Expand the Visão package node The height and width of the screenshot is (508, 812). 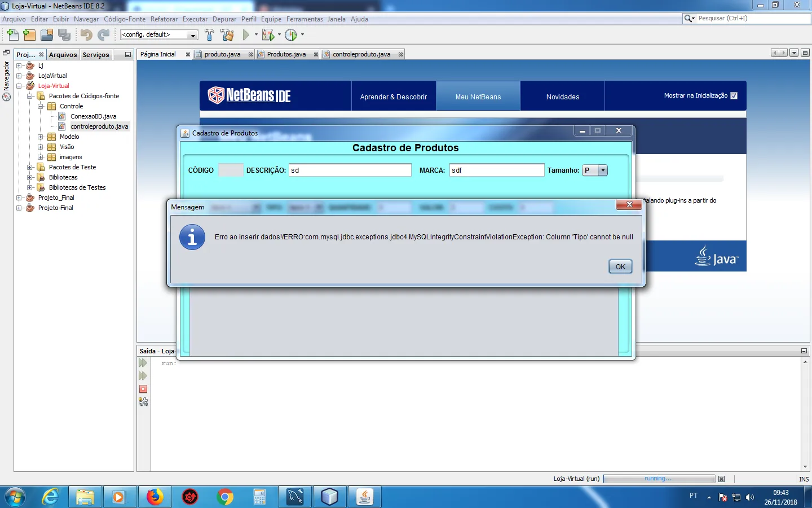tap(40, 147)
